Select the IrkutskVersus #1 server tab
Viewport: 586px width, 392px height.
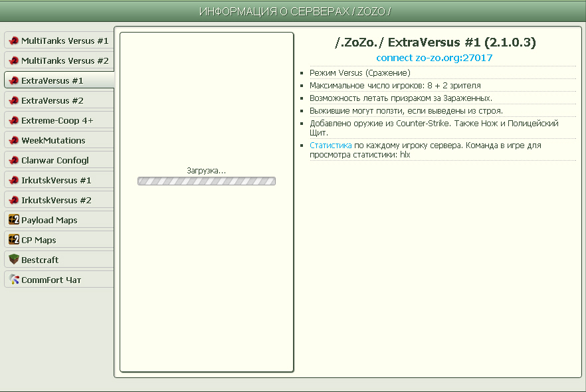[56, 180]
